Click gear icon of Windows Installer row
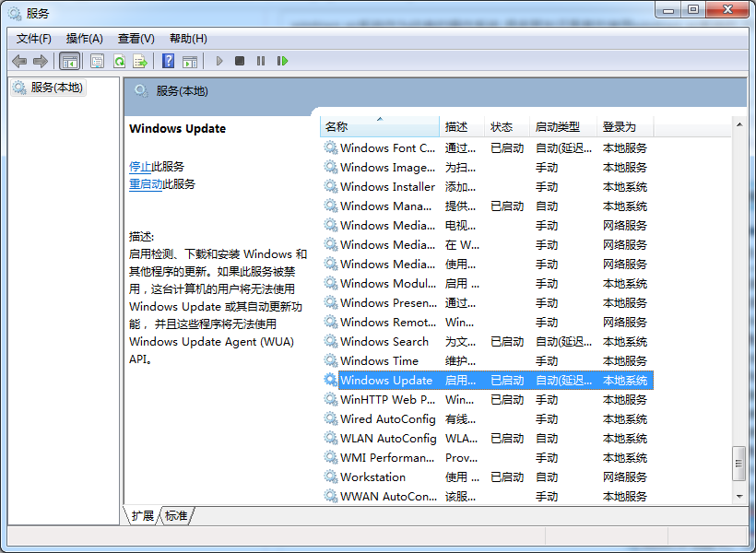 pyautogui.click(x=330, y=186)
